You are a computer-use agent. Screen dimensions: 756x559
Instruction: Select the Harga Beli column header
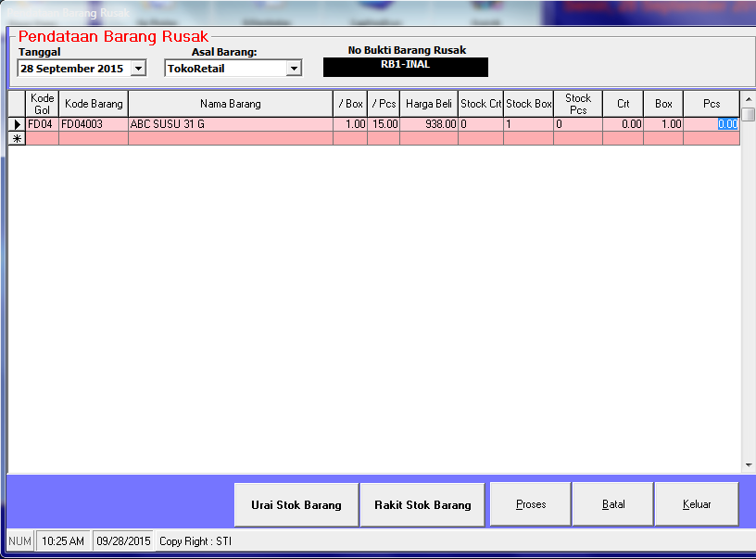[428, 103]
